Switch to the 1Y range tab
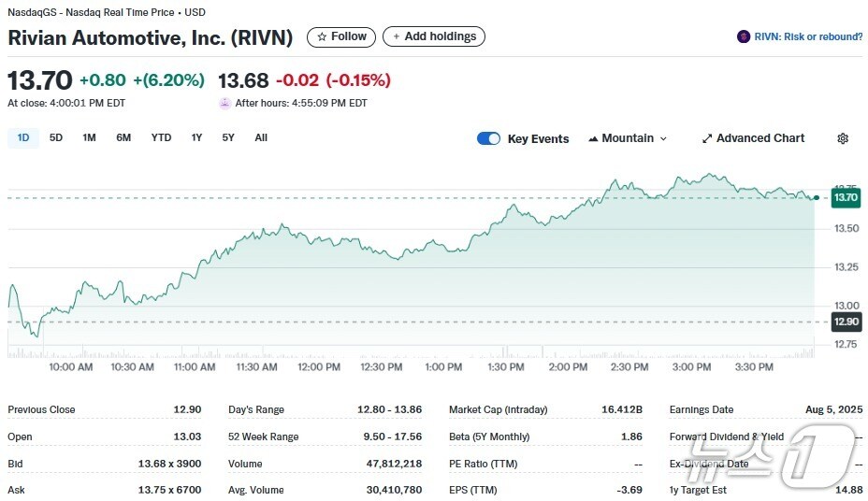 click(196, 137)
